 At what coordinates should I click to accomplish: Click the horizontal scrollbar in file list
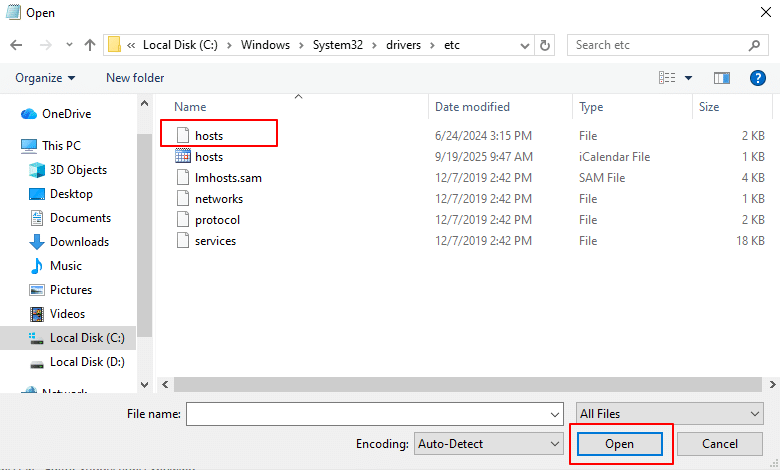pyautogui.click(x=450, y=385)
